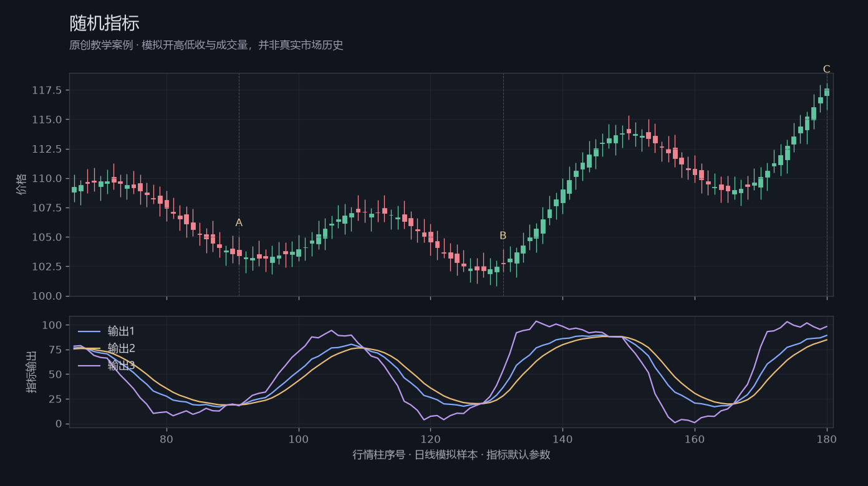The image size is (868, 486).
Task: Click the 110.0 price axis tick
Action: pyautogui.click(x=47, y=179)
